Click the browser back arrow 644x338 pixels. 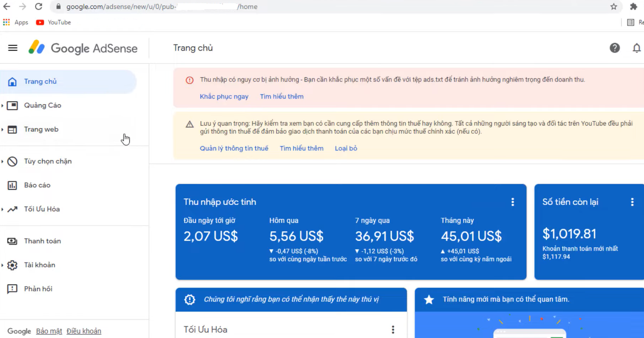[7, 6]
